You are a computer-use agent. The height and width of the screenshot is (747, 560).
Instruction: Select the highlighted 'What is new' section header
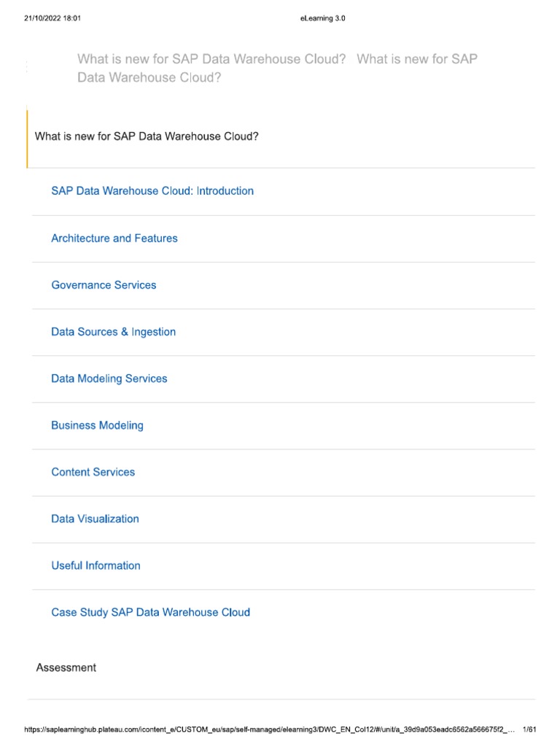147,136
